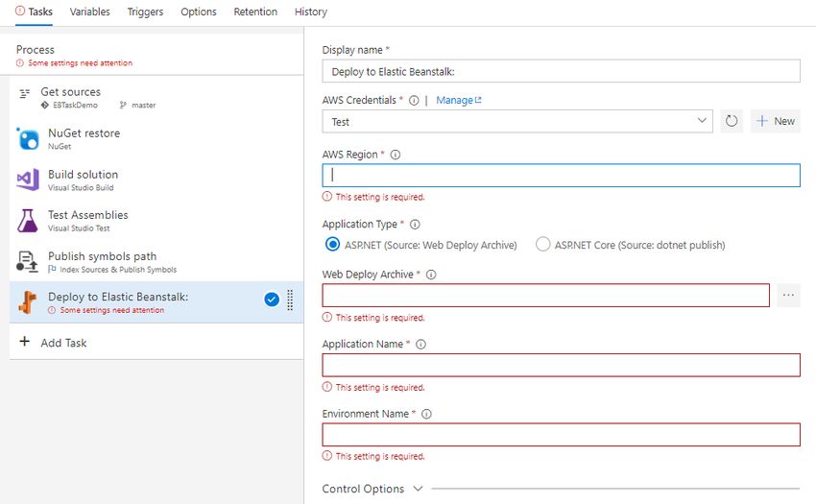Select the Get sources step
816x504 pixels.
click(x=156, y=97)
